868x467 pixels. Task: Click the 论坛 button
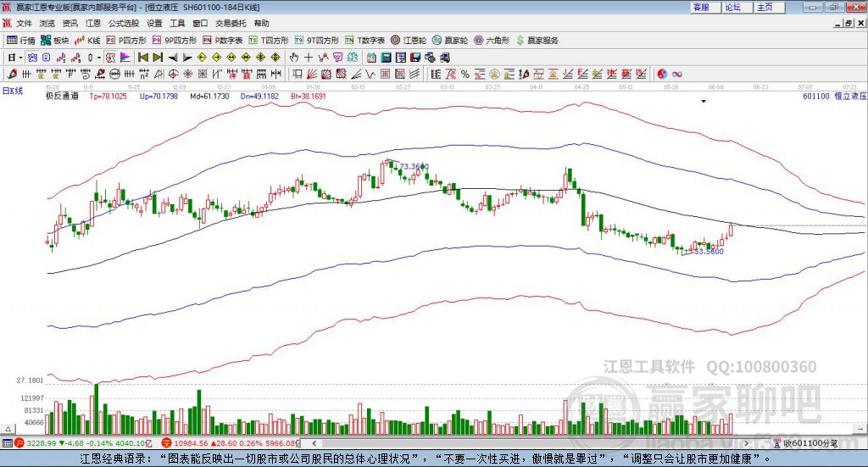pyautogui.click(x=738, y=7)
